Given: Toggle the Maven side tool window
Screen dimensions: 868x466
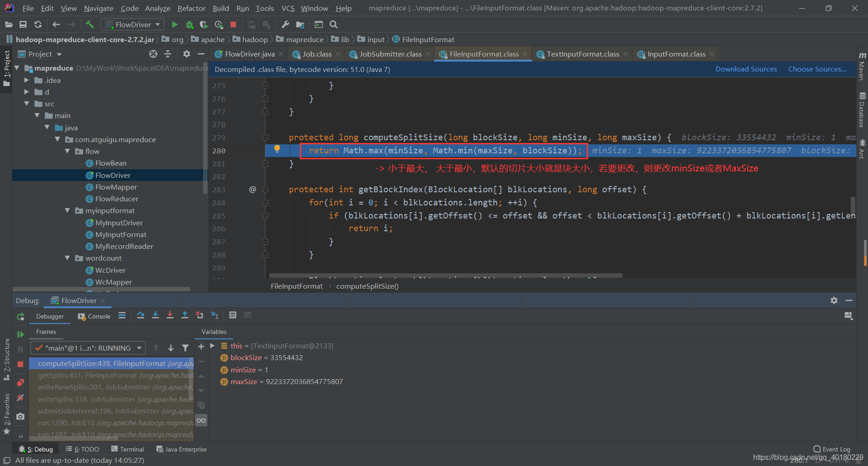Looking at the screenshot, I should [x=862, y=67].
